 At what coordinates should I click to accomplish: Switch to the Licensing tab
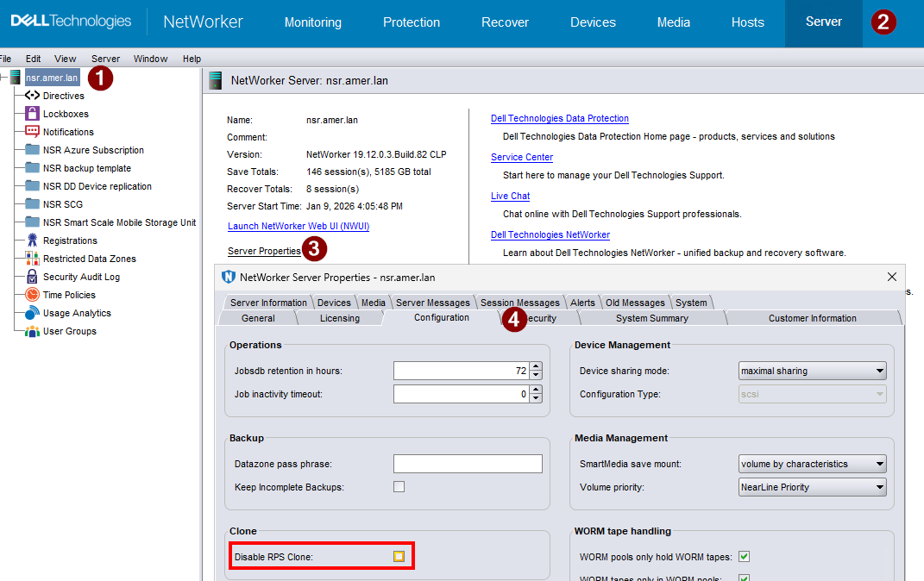tap(339, 318)
